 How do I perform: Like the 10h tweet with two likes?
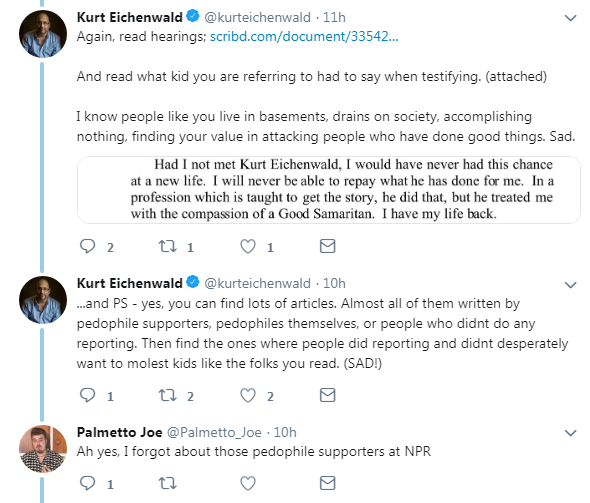pos(248,395)
